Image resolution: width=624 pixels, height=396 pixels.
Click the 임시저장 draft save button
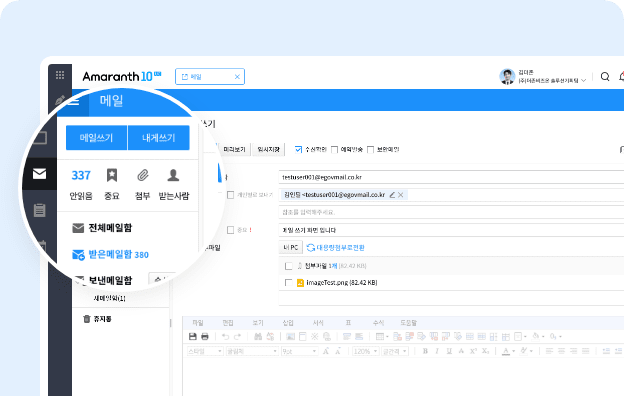(x=269, y=149)
